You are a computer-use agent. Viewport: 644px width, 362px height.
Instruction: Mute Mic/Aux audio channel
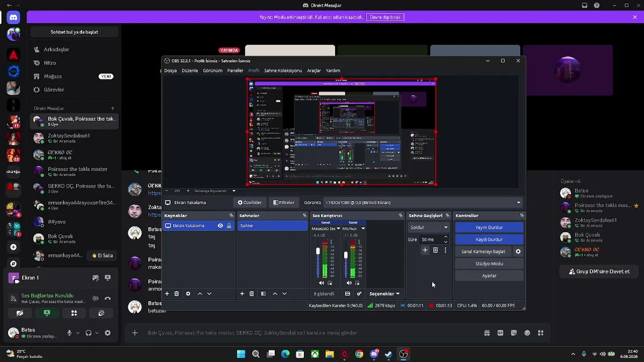[349, 283]
